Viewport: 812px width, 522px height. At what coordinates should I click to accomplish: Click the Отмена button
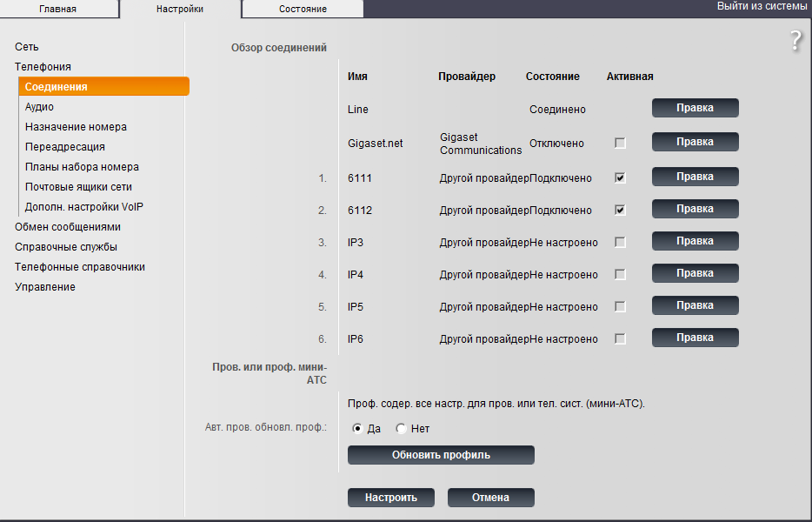tap(490, 498)
